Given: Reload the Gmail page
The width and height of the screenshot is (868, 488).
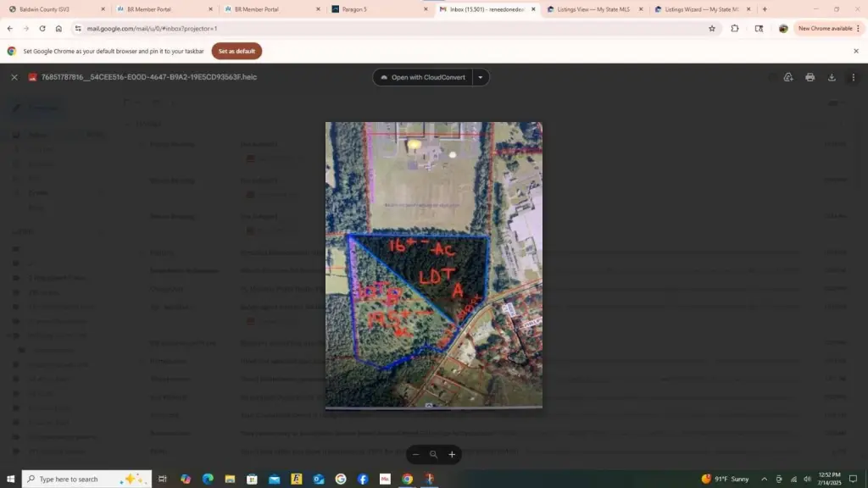Looking at the screenshot, I should tap(42, 28).
